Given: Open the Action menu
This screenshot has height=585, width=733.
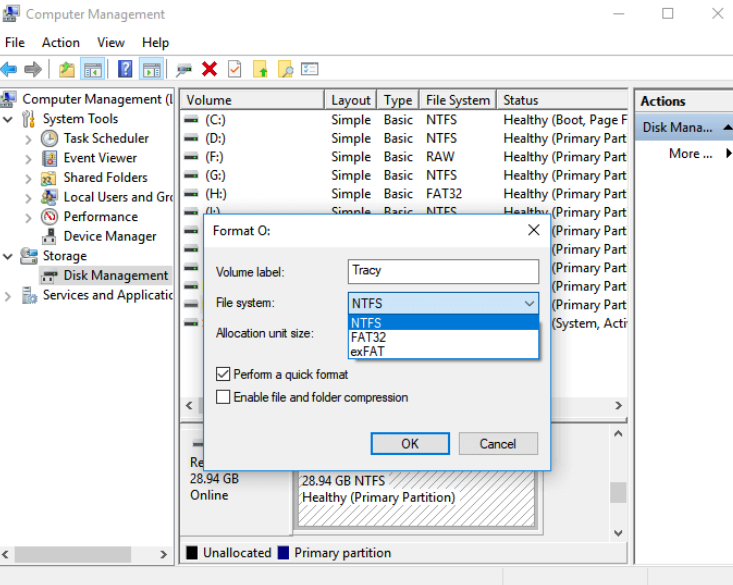Looking at the screenshot, I should pyautogui.click(x=60, y=42).
